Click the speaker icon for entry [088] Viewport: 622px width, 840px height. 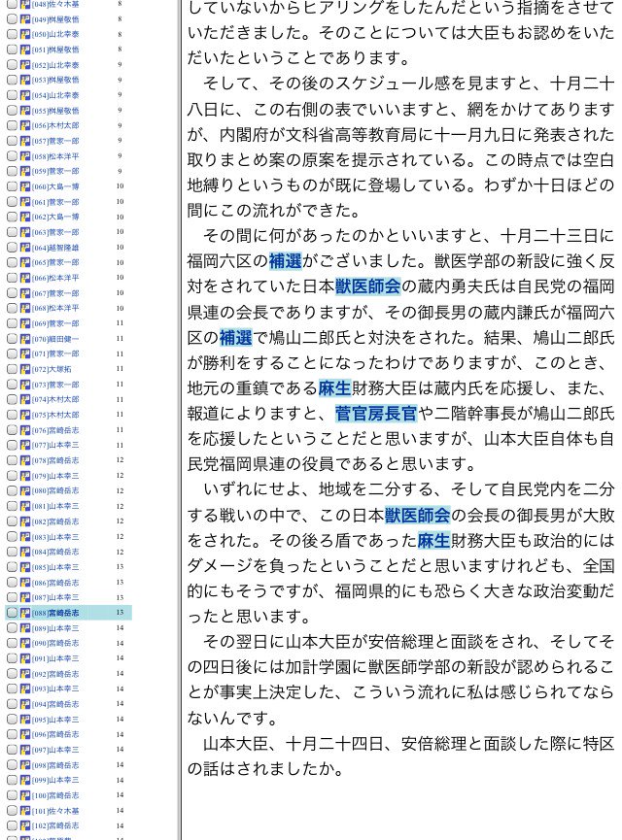pos(25,613)
